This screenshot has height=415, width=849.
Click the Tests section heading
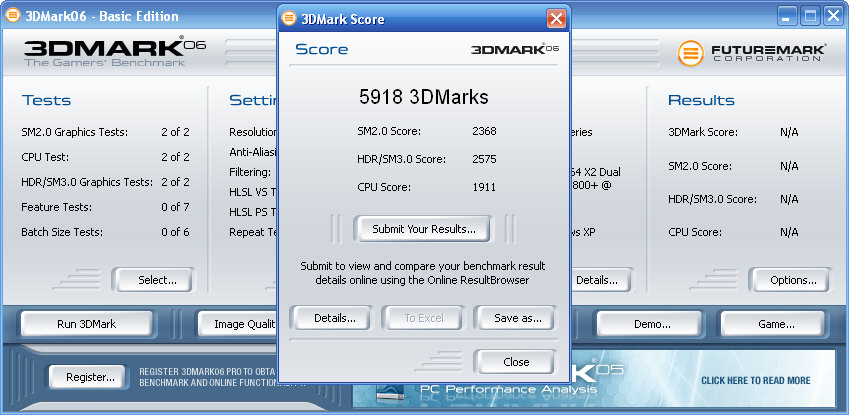(x=47, y=100)
